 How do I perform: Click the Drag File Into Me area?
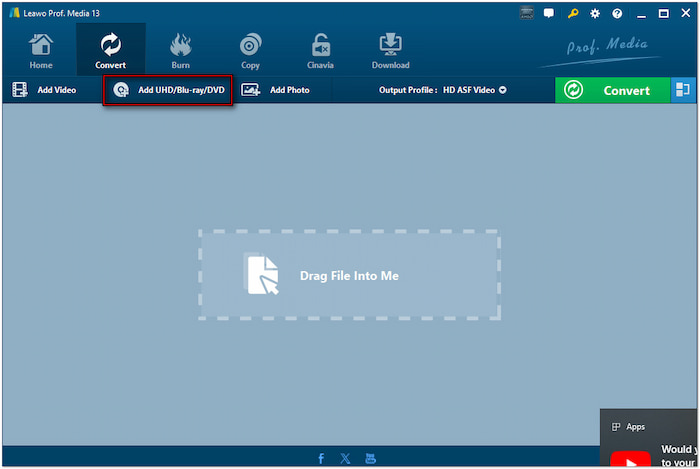click(x=349, y=275)
